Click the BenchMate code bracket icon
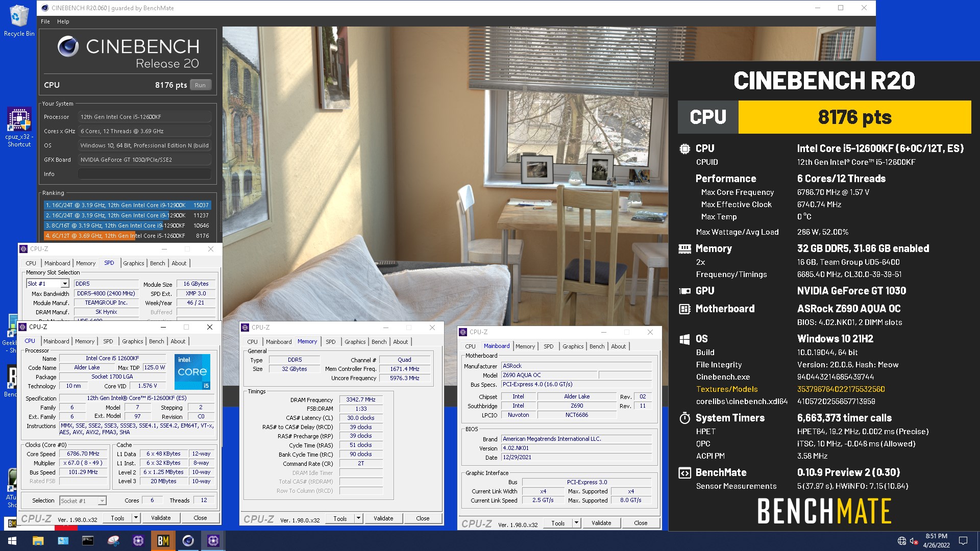The width and height of the screenshot is (980, 551). [684, 472]
